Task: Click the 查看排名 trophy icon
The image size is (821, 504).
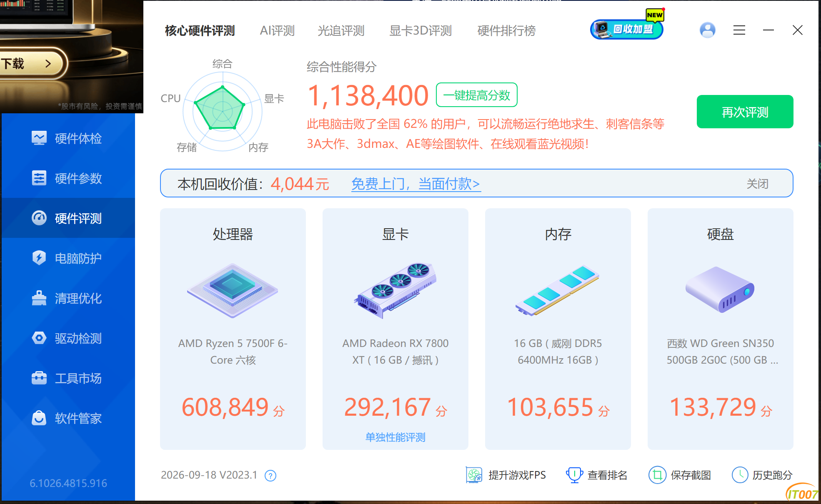Action: pyautogui.click(x=574, y=475)
